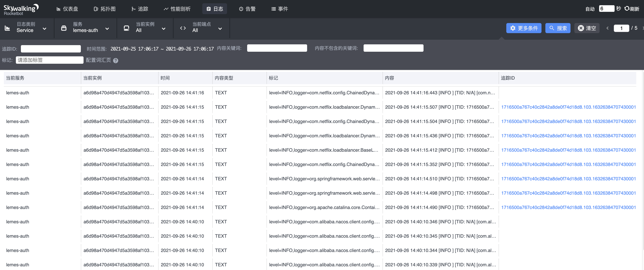The image size is (644, 270).
Task: Click the 配置词汇页 text
Action: pos(98,60)
